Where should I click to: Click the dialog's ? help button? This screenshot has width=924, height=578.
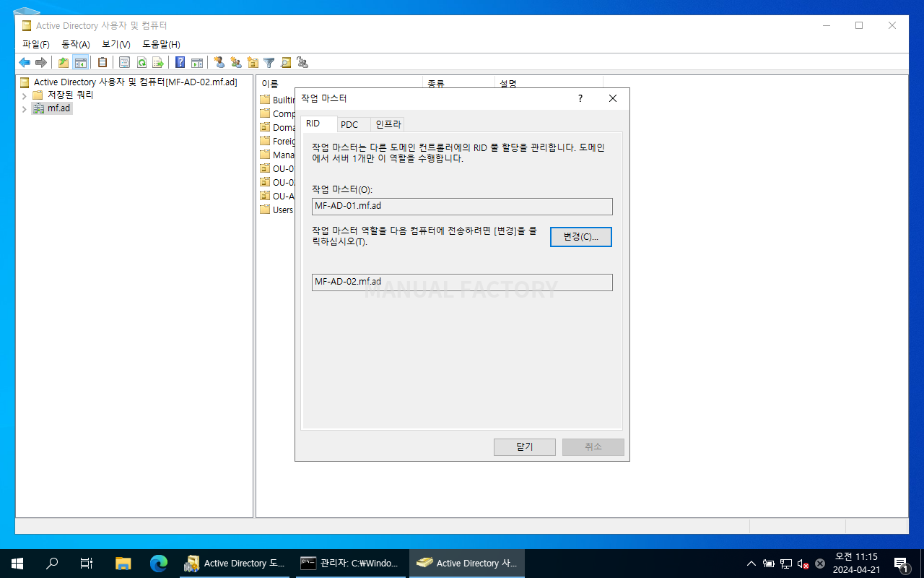580,99
